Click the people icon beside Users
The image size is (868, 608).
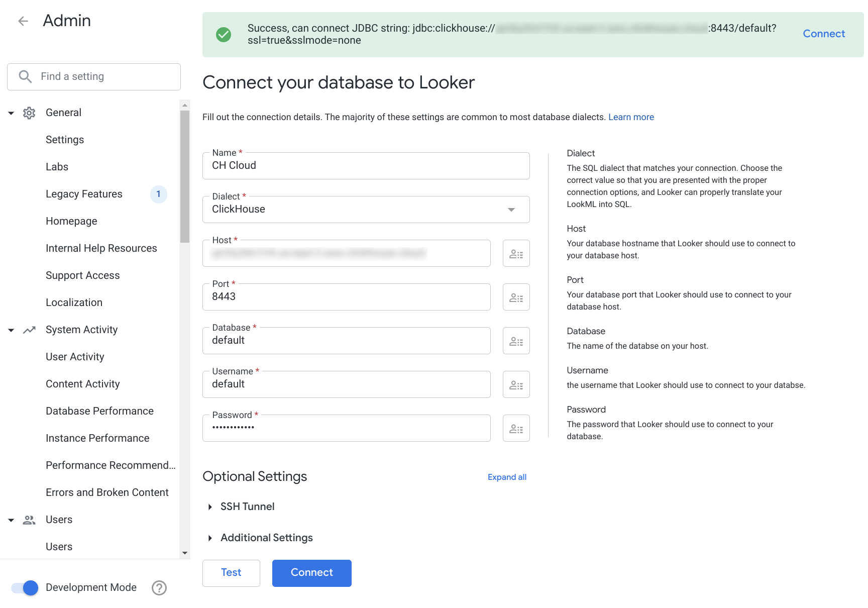coord(29,520)
